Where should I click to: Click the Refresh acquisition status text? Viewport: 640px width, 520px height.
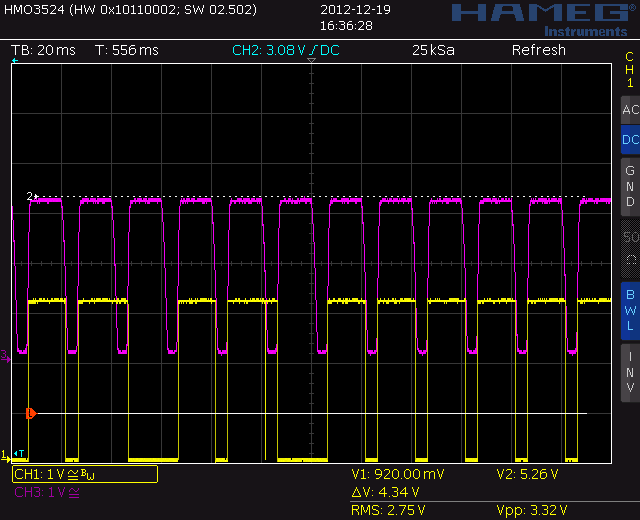point(539,50)
